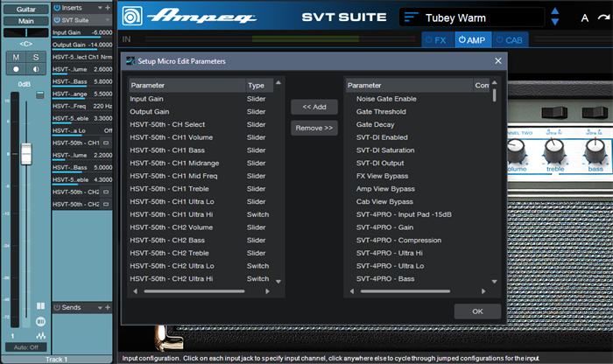Image resolution: width=613 pixels, height=364 pixels.
Task: Switch to the AMP tab
Action: [473, 40]
